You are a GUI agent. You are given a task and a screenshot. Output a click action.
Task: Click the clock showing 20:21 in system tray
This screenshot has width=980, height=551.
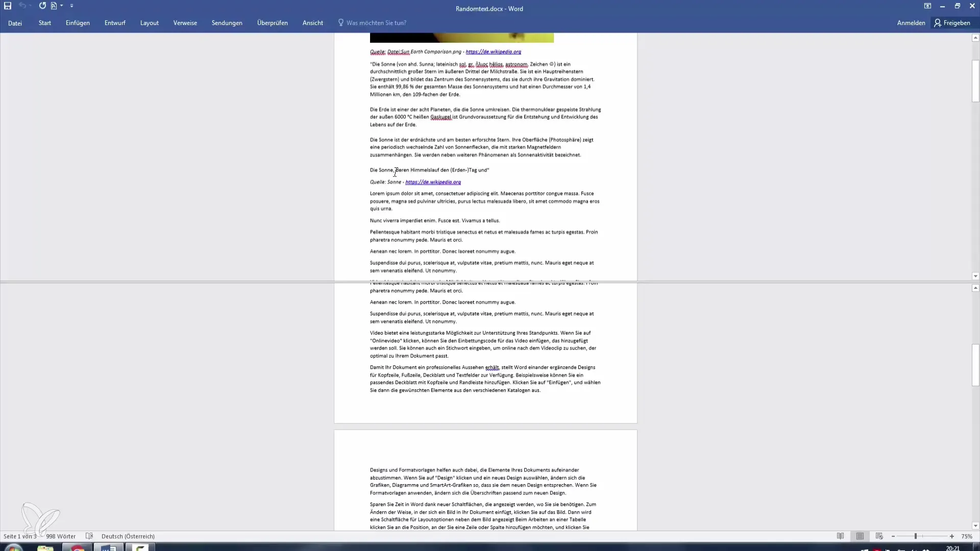click(x=952, y=548)
